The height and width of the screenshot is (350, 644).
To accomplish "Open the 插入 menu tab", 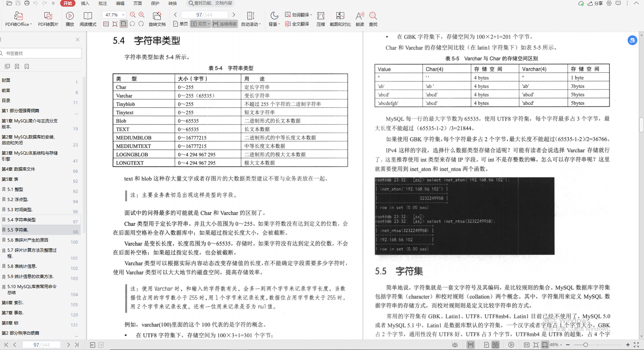I will click(85, 3).
